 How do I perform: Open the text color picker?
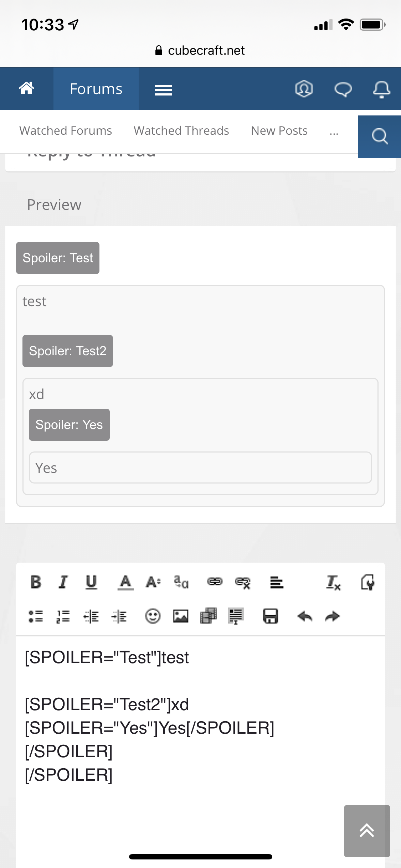[125, 583]
